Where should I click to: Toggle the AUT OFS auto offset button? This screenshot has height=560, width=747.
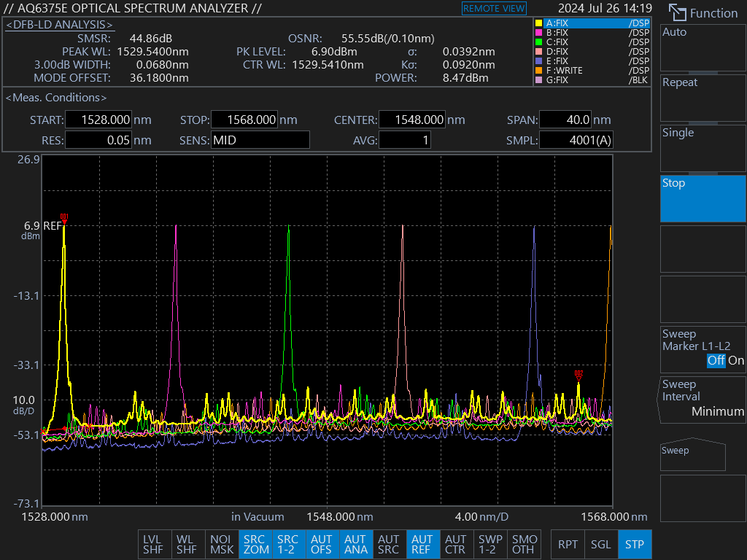tap(322, 545)
